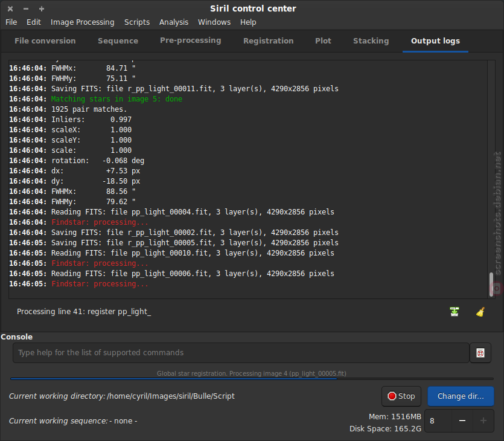
Task: Click the 'Saving FITS: file r_pp_light_00011.fit' log line
Action: (x=194, y=89)
